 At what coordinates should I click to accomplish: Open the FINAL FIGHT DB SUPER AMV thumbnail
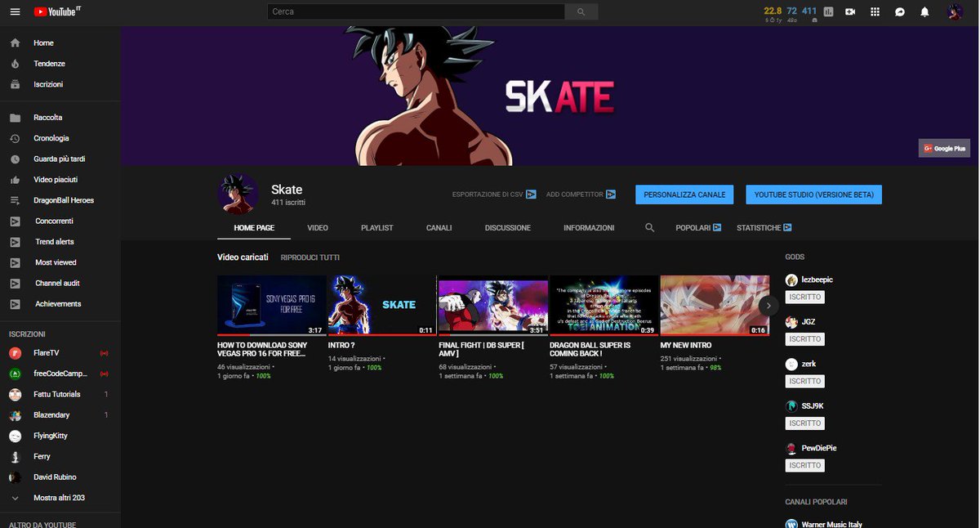492,305
